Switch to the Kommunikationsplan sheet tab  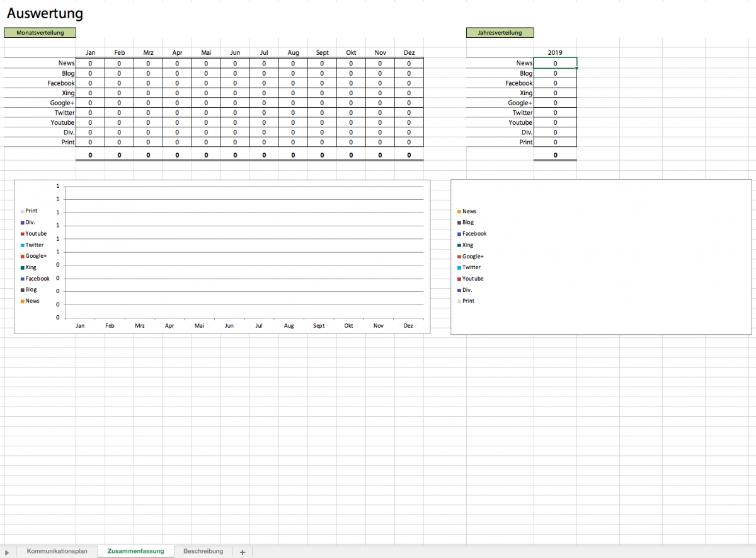(57, 551)
